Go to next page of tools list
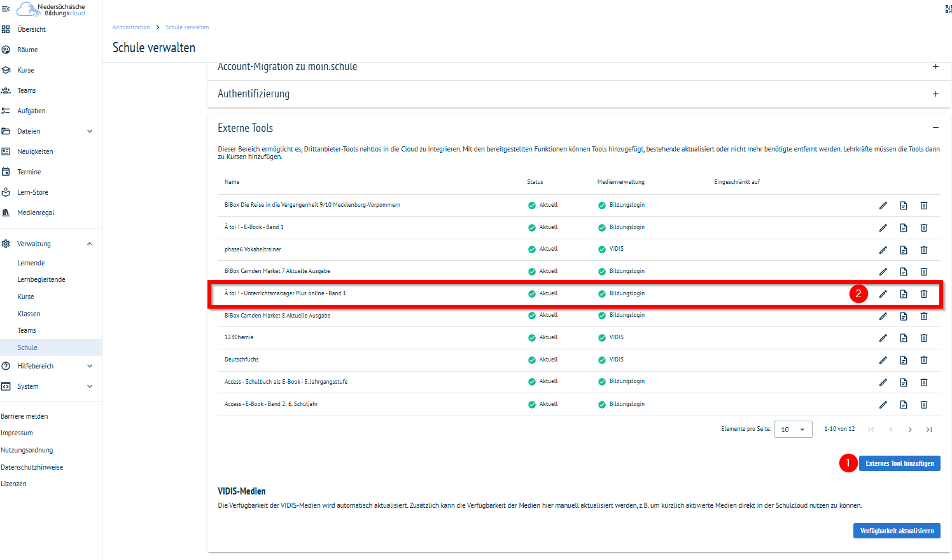The image size is (952, 560). (909, 430)
